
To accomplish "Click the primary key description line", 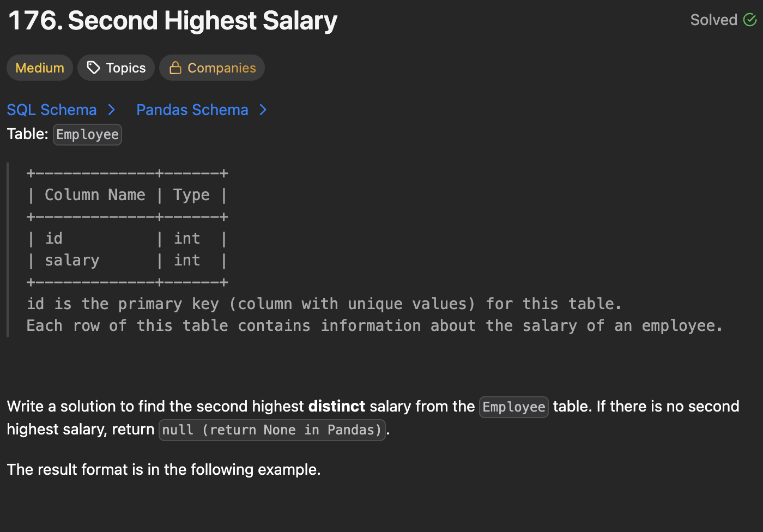I will coord(324,304).
